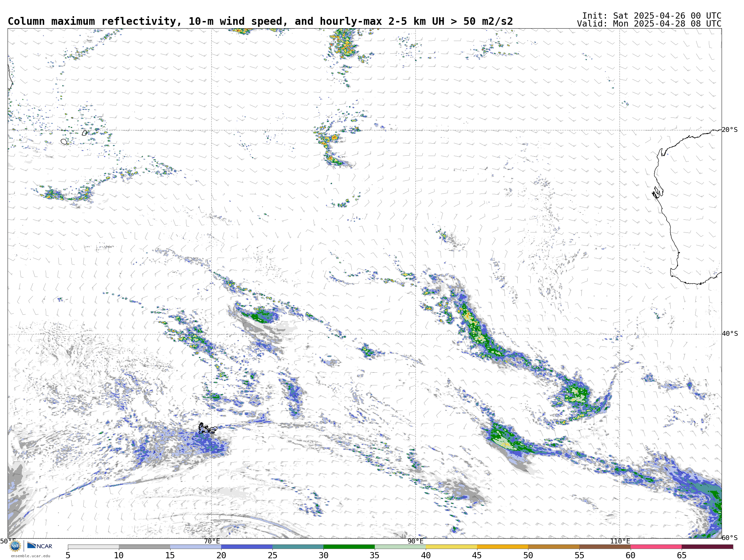Viewport: 744px width, 560px height.
Task: Click the 70°E longitude label
Action: click(211, 541)
